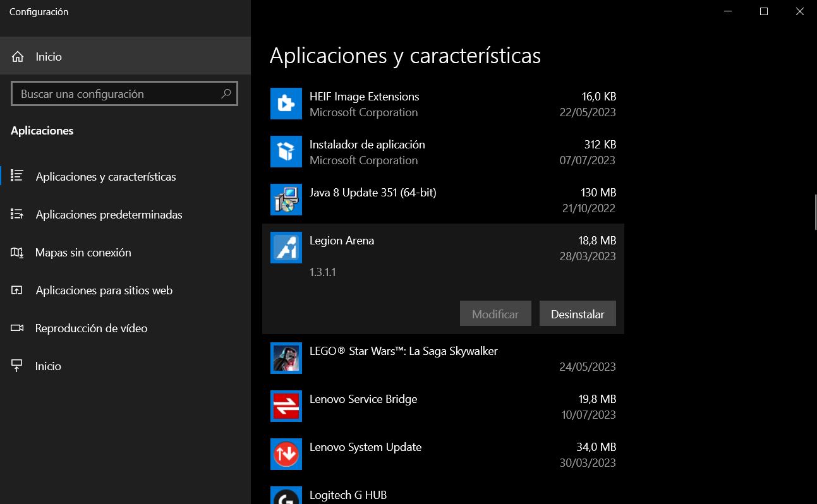Open the Inicio startup apps section
The height and width of the screenshot is (504, 817).
[x=125, y=366]
